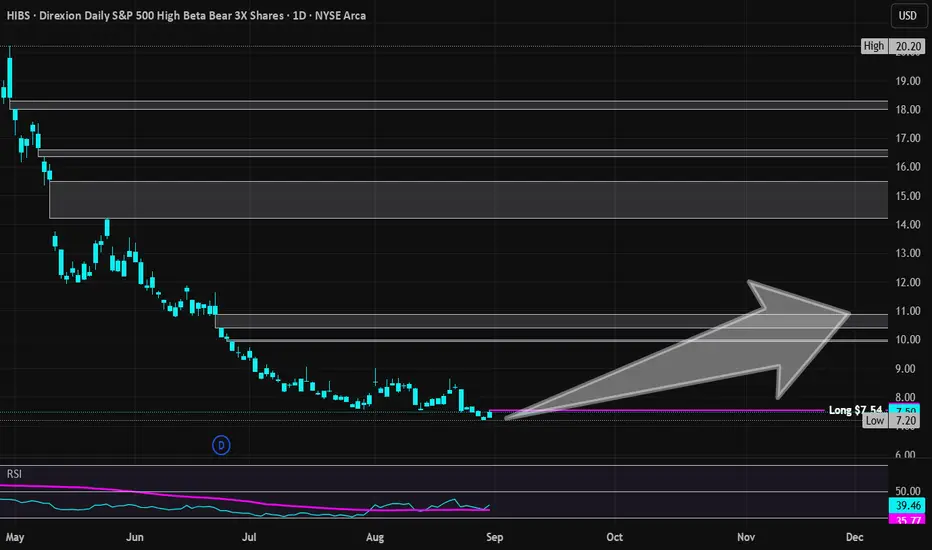The width and height of the screenshot is (932, 550).
Task: Click the 13.00 price axis label
Action: [908, 253]
